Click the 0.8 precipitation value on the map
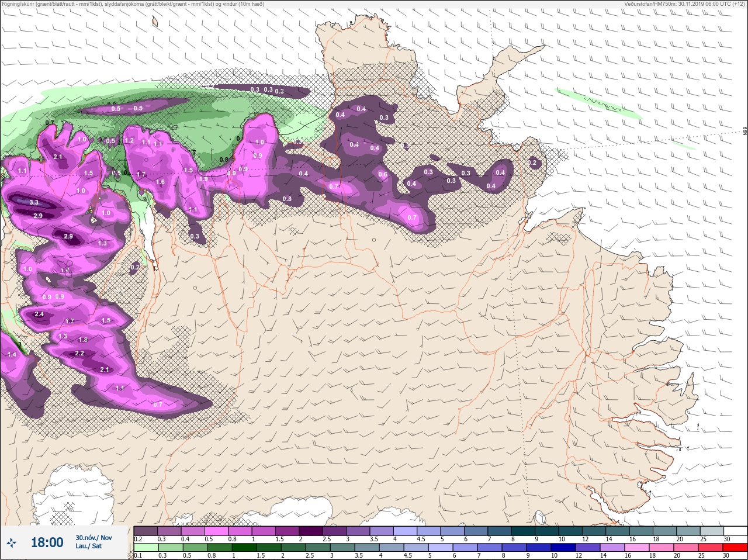 pyautogui.click(x=223, y=160)
